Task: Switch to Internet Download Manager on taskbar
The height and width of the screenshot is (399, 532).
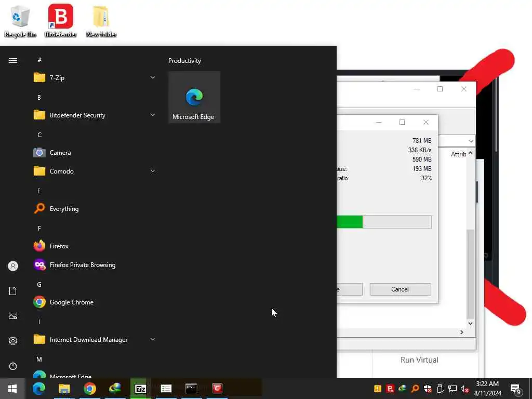Action: (115, 389)
